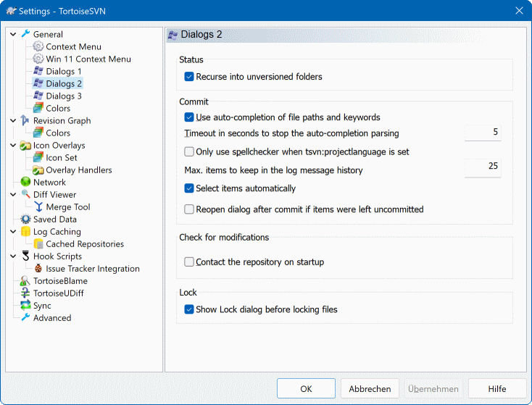Collapse the General tree node

[13, 34]
